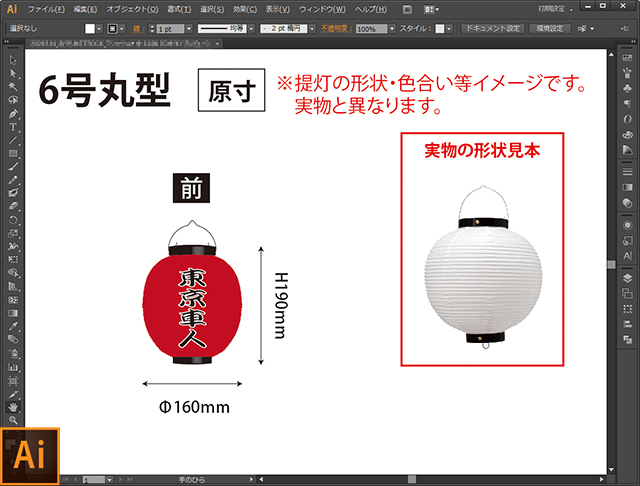
Task: Open the 線 stroke panel link
Action: [138, 29]
